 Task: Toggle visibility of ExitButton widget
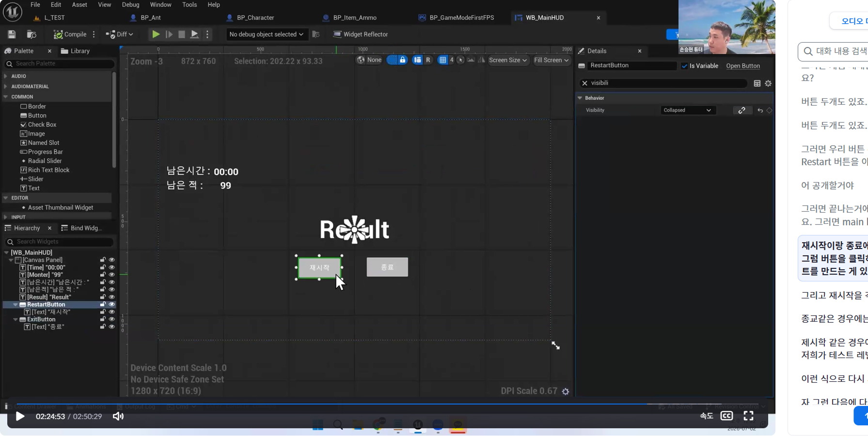point(111,319)
